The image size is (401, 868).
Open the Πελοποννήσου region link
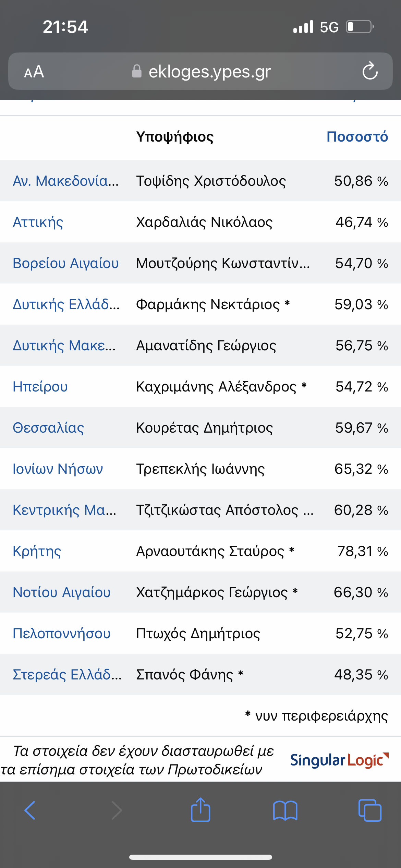62,634
